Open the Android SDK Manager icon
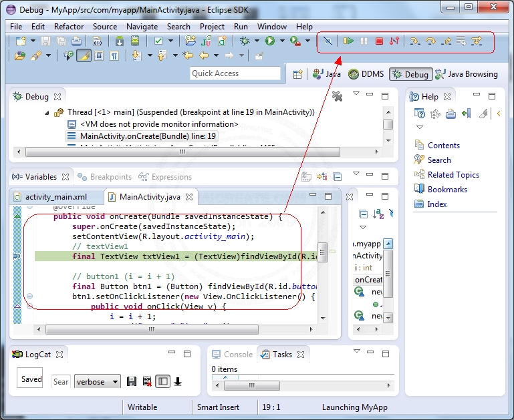 [120, 41]
